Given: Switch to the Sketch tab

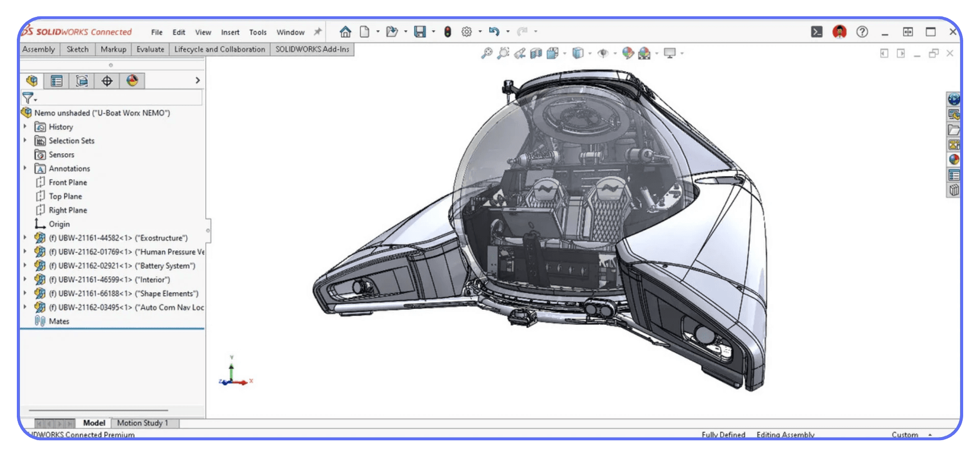Looking at the screenshot, I should (x=78, y=49).
